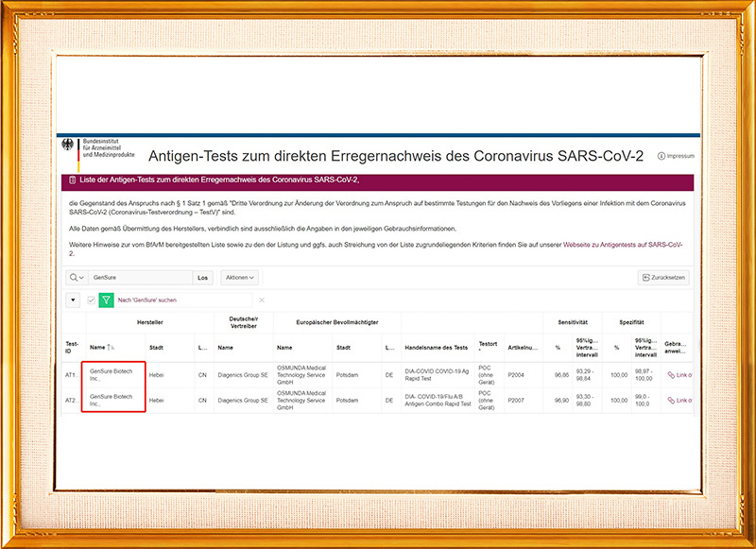Click OSMUNDA Medical Technology in the P2004 row
The height and width of the screenshot is (549, 756).
point(301,375)
